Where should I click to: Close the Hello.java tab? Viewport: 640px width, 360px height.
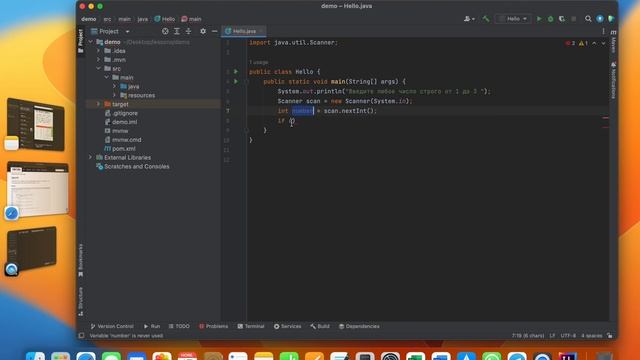pyautogui.click(x=261, y=31)
